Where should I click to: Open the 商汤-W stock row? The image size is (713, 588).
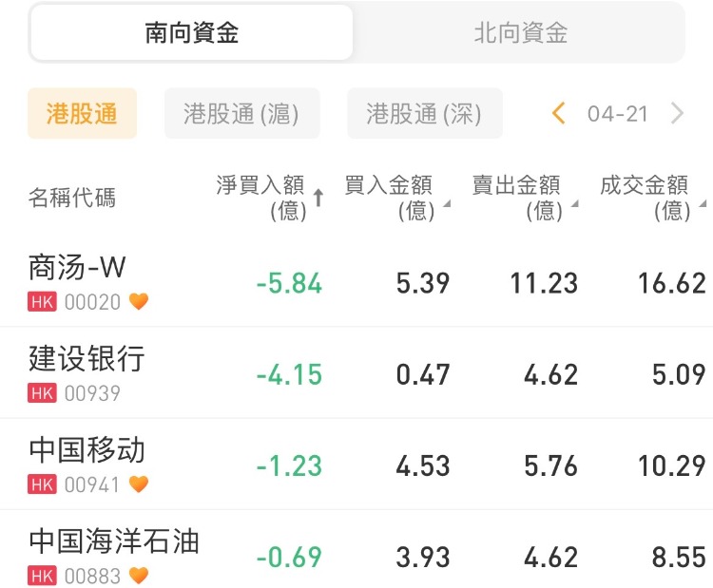point(356,281)
